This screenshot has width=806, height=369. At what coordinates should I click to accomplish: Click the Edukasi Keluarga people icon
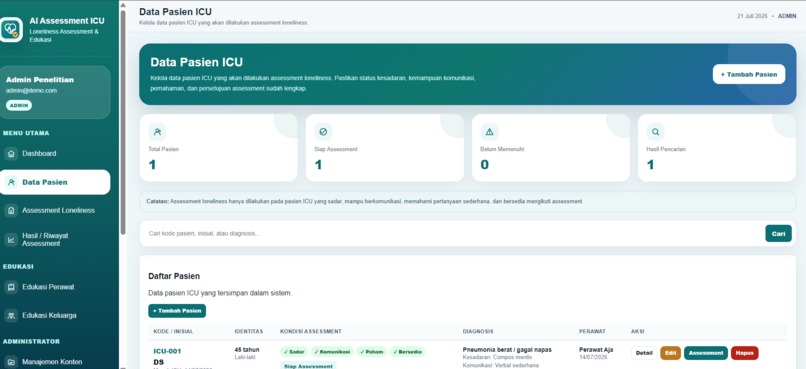11,315
